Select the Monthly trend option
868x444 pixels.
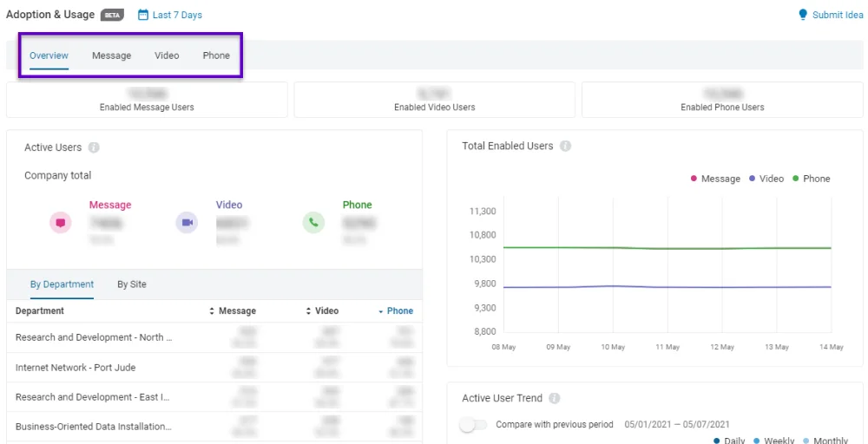825,441
